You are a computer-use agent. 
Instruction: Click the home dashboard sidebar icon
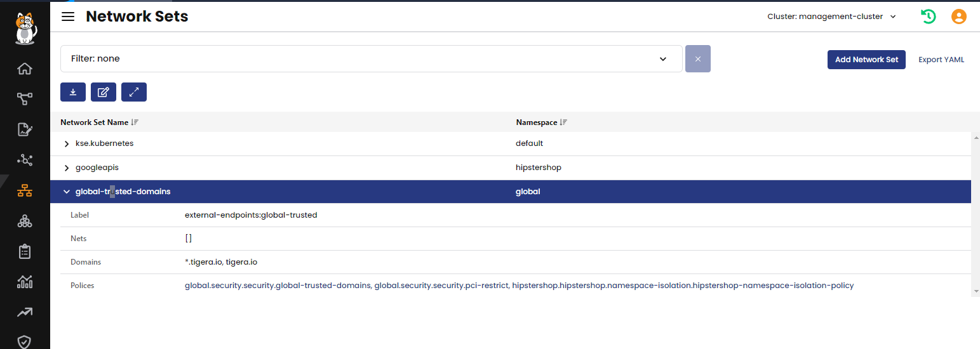coord(25,69)
